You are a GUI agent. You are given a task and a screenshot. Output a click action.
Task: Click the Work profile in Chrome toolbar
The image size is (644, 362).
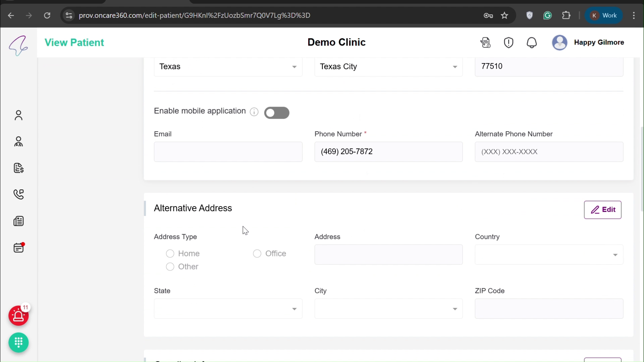click(x=604, y=15)
